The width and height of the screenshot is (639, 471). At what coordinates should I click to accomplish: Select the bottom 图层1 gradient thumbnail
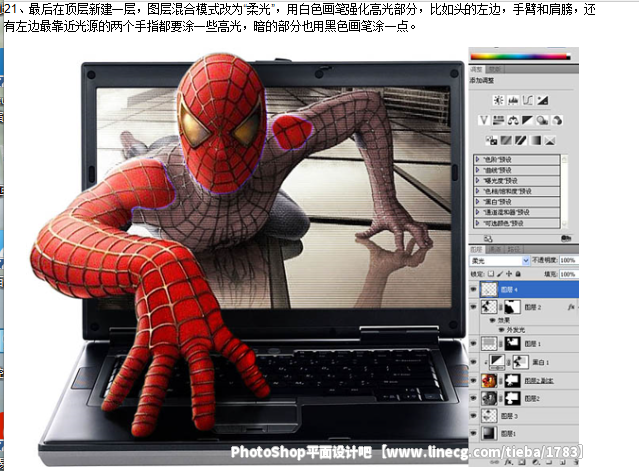click(489, 434)
